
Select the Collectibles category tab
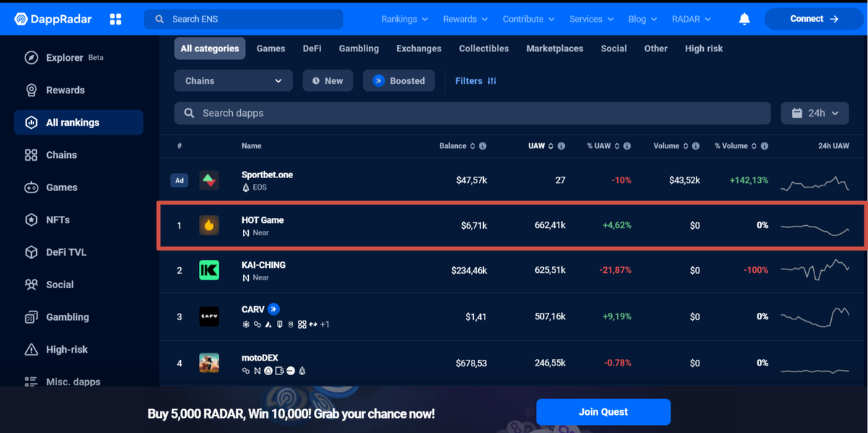(x=484, y=49)
